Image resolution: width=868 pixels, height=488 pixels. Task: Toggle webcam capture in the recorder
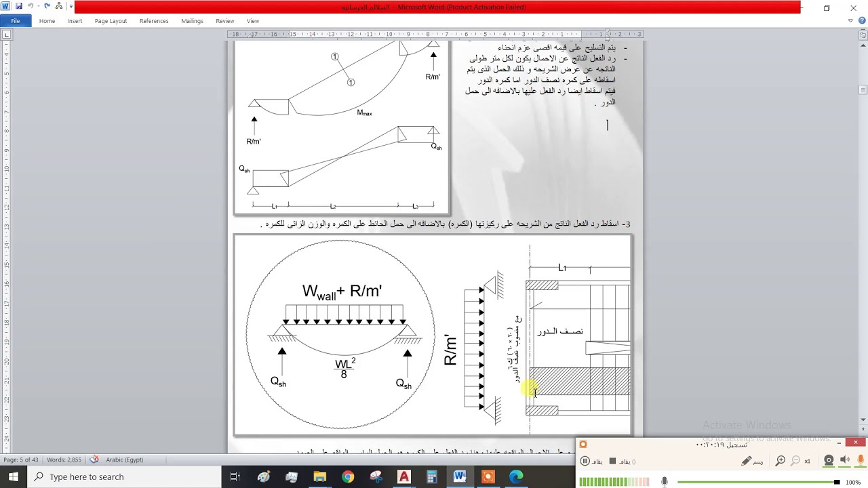coord(829,461)
